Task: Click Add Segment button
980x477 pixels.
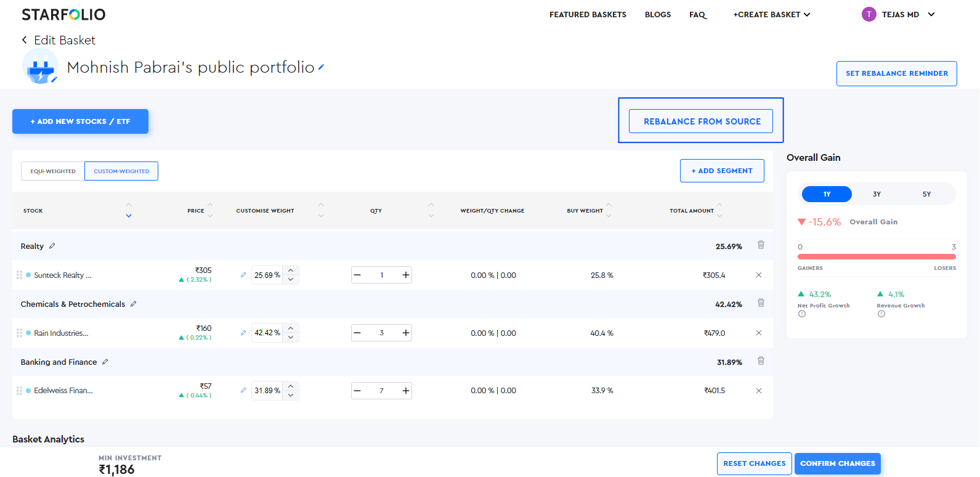Action: point(722,171)
